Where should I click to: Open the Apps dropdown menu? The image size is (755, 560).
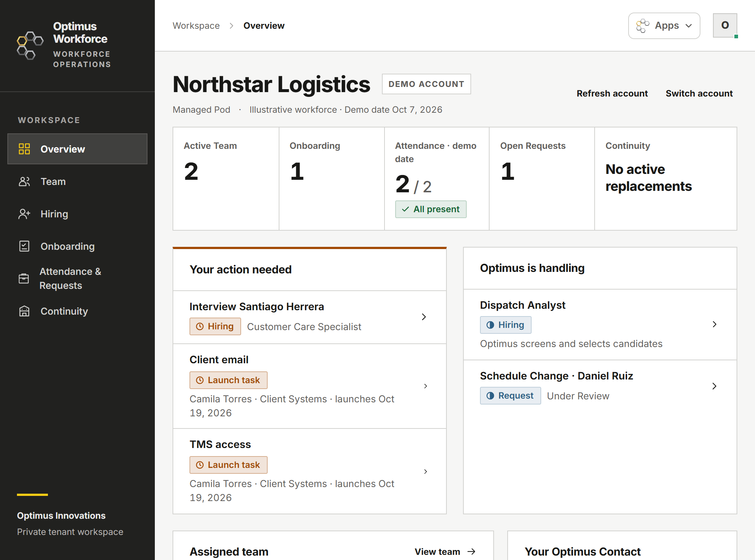tap(664, 26)
